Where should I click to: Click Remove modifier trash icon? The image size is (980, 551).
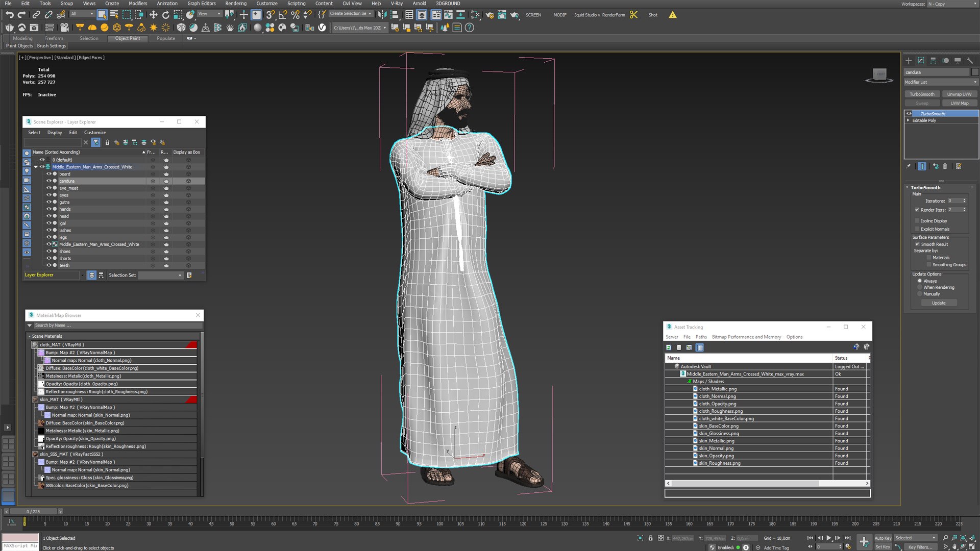(945, 166)
